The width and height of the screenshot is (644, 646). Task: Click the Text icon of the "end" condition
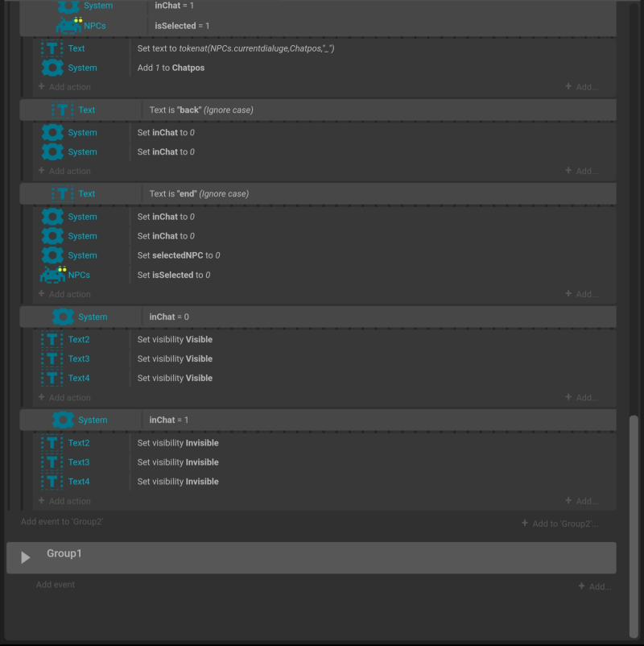click(x=63, y=193)
